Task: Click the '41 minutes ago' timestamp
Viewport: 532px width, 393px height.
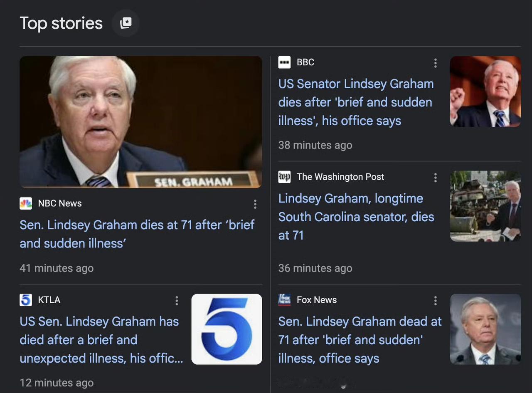Action: coord(57,268)
